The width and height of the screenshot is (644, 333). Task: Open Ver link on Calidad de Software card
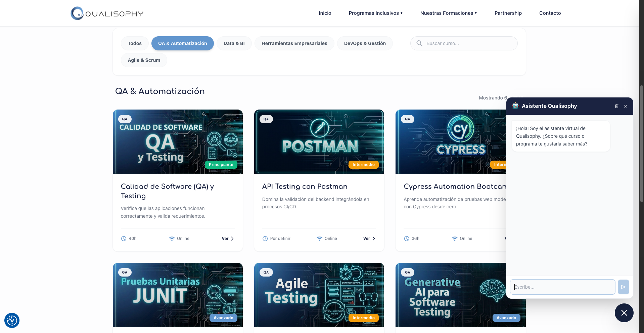pyautogui.click(x=228, y=239)
